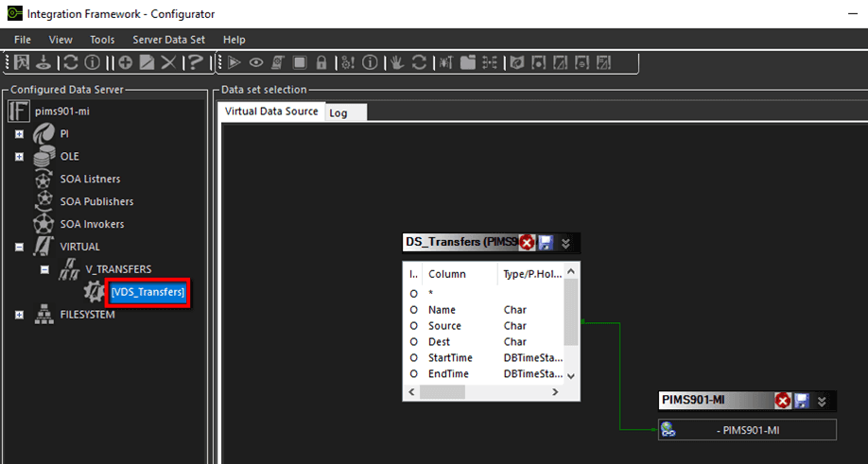Viewport: 868px width, 464px height.
Task: Click the padlock icon in the toolbar
Action: coord(321,62)
